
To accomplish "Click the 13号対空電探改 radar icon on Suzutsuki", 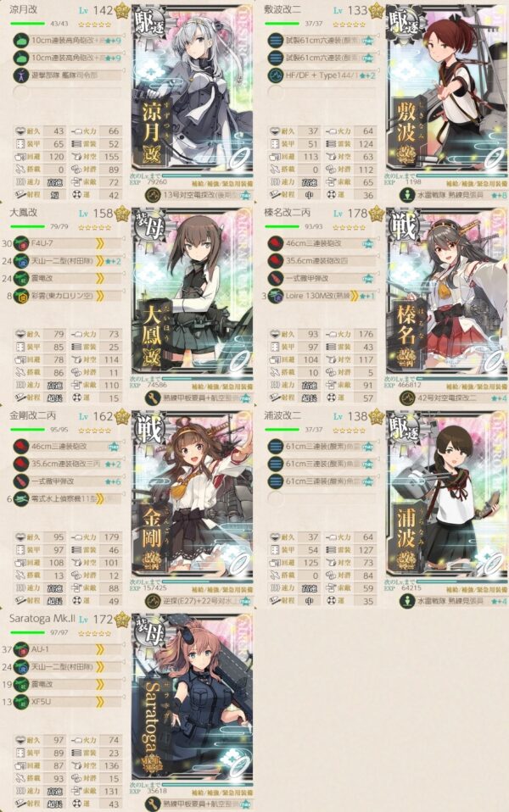I will coord(153,195).
